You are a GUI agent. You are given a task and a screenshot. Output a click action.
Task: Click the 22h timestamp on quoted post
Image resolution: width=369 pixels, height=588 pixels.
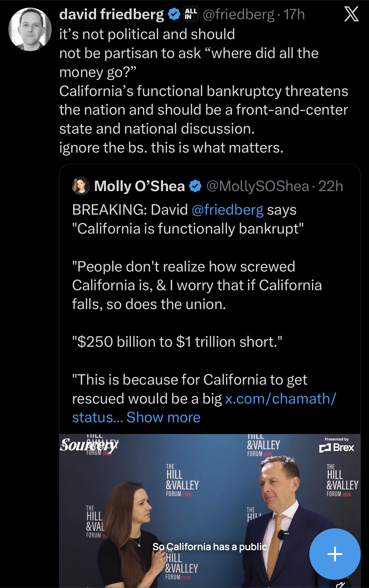330,186
